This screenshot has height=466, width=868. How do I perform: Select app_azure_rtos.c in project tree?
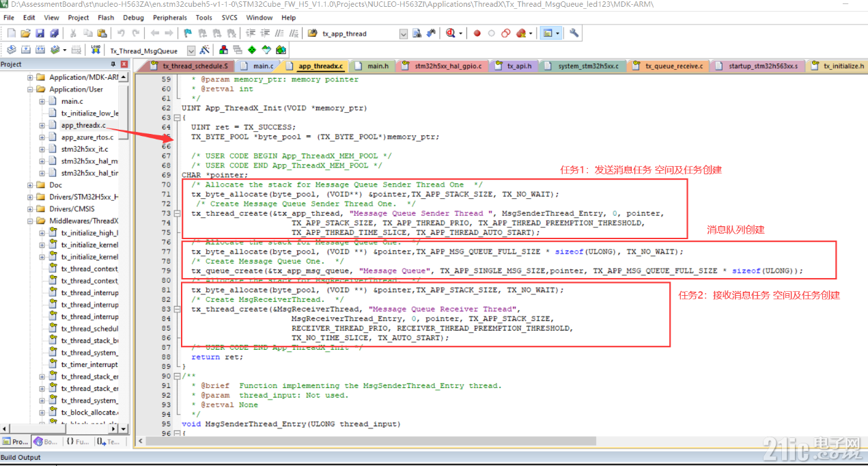pyautogui.click(x=87, y=137)
